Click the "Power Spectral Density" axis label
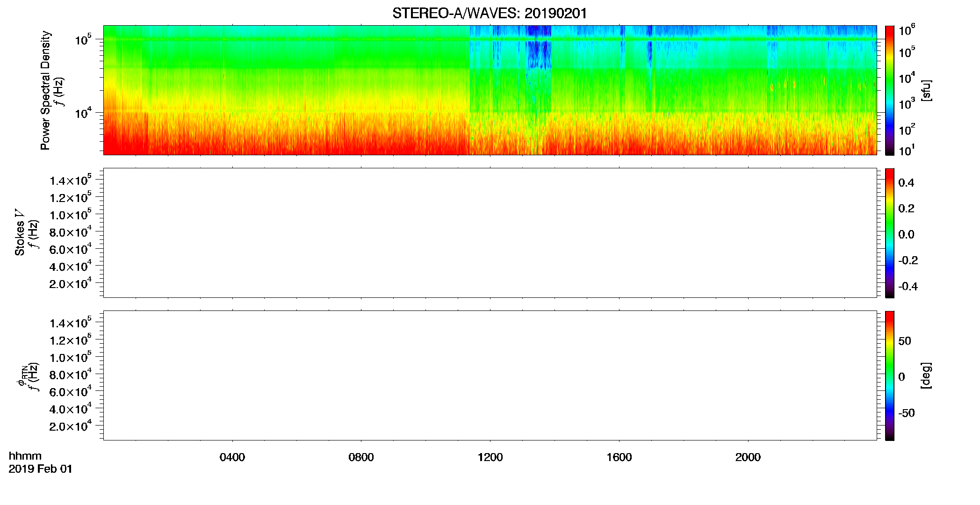This screenshot has width=980, height=505. coord(45,90)
